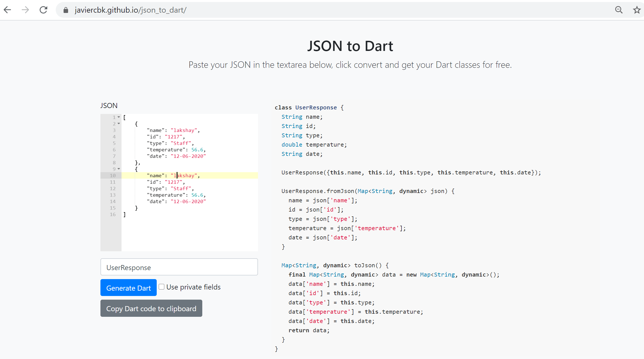Reload the page with refresh icon

point(43,10)
